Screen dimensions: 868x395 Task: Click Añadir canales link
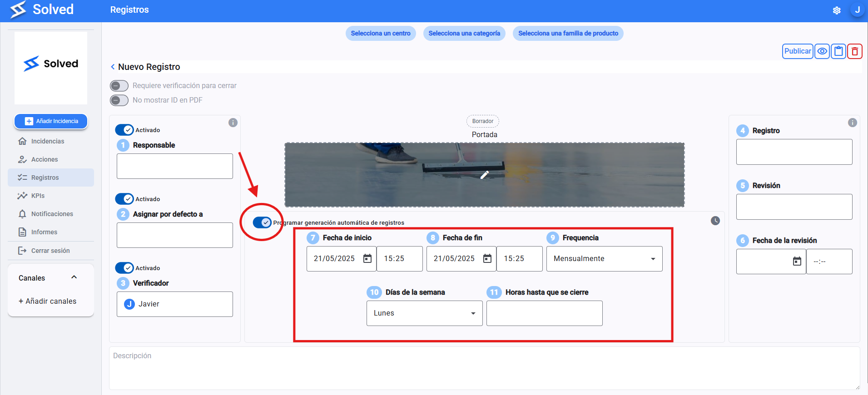point(48,301)
